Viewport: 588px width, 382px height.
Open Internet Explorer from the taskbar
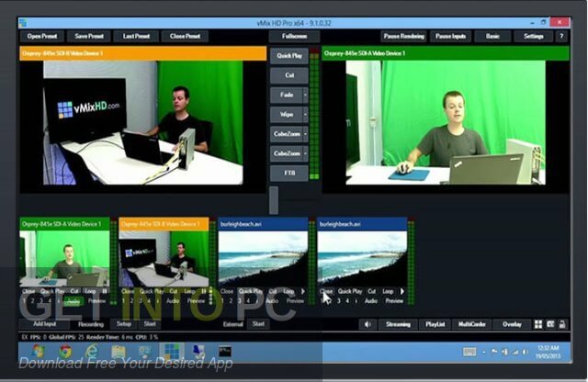coord(92,352)
